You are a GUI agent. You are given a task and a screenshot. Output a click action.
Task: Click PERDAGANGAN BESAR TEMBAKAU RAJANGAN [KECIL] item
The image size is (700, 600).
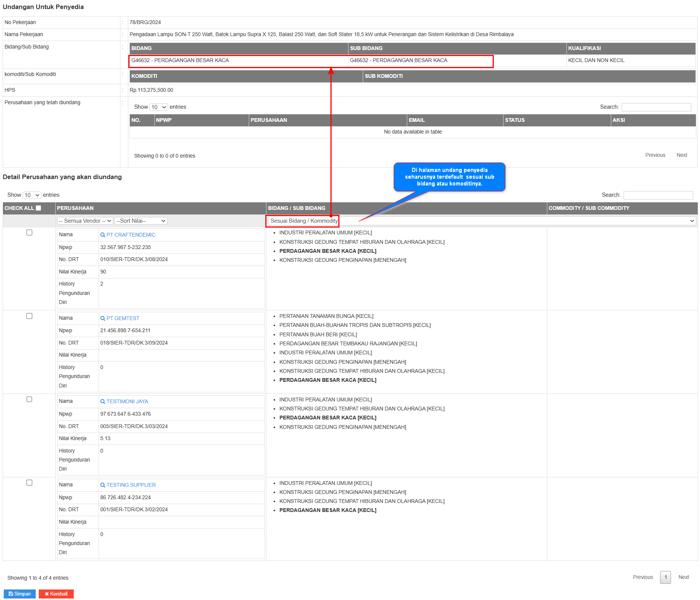(348, 344)
